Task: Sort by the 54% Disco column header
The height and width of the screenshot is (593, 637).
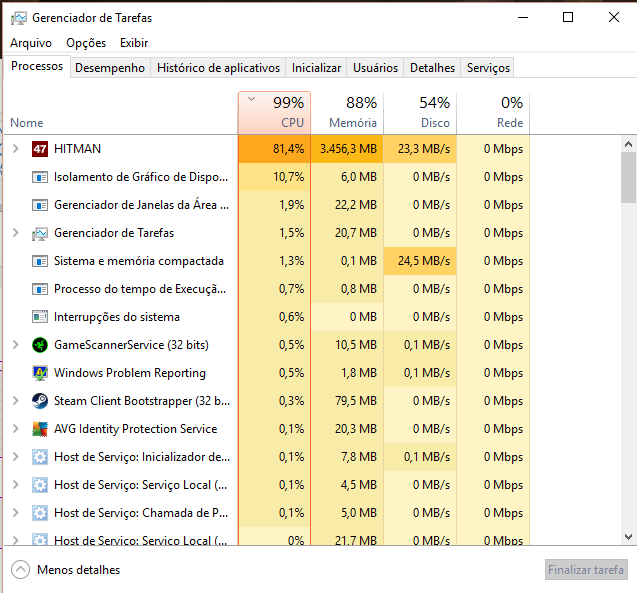Action: 420,113
